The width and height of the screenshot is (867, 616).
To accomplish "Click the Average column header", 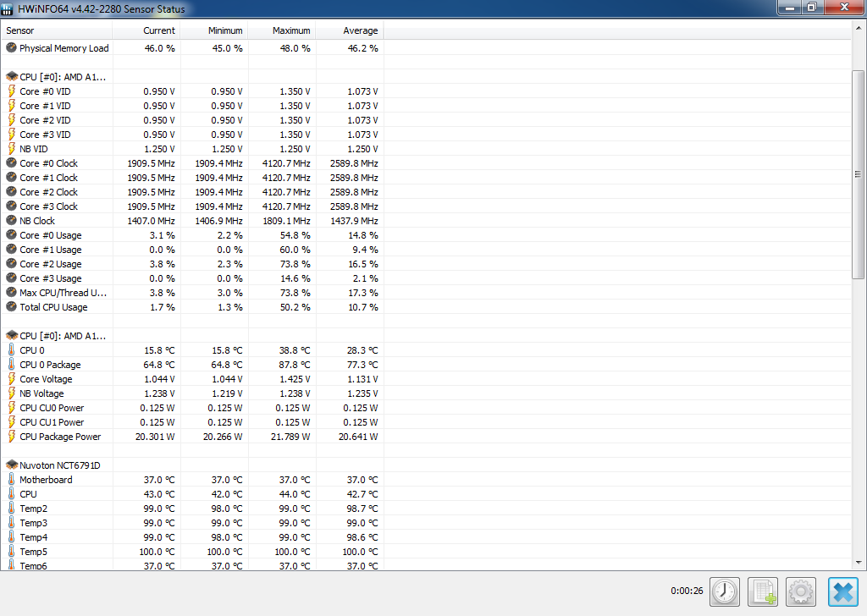I will pyautogui.click(x=350, y=31).
